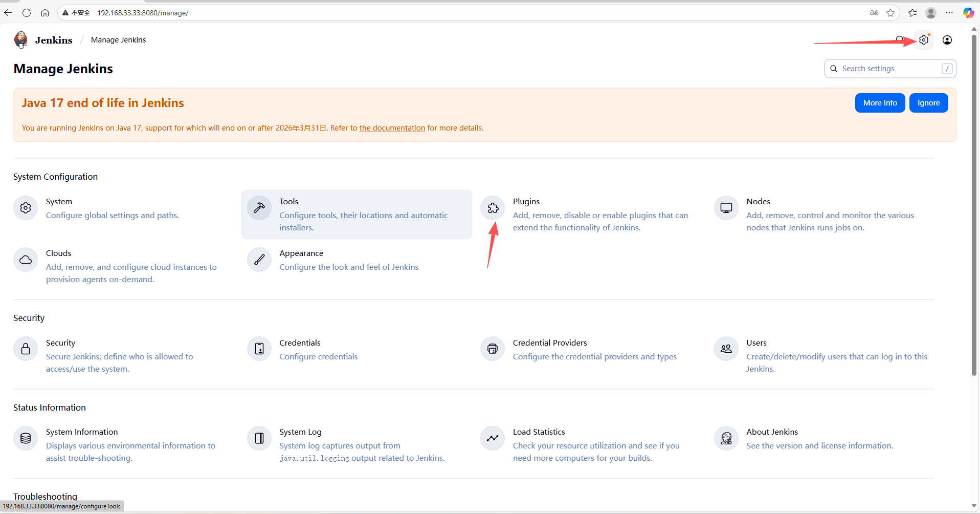The height and width of the screenshot is (514, 980).
Task: Click the More Info button
Action: tap(880, 103)
